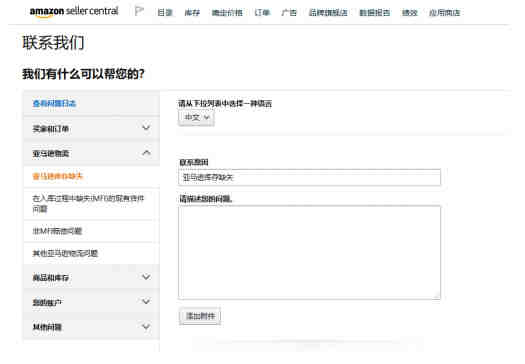This screenshot has width=525, height=364.
Task: Open the 品牌旗舰店 menu
Action: 328,13
